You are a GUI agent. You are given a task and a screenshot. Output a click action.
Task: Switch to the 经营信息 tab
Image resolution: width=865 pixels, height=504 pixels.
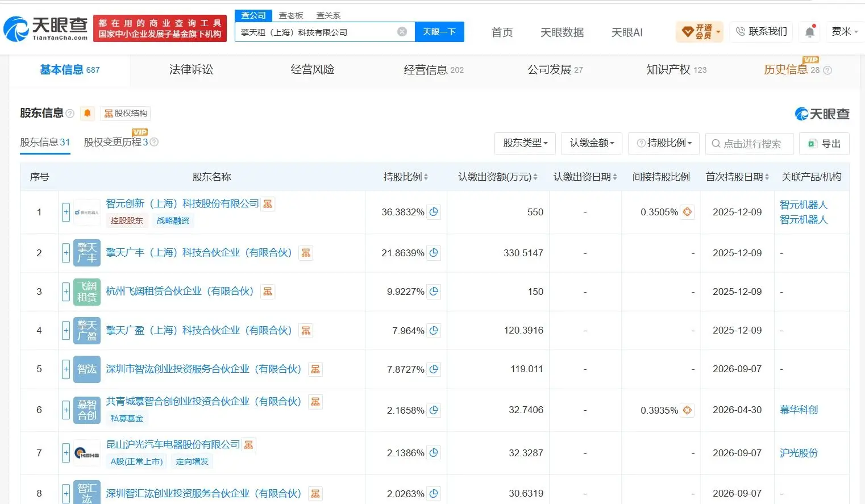click(x=434, y=70)
